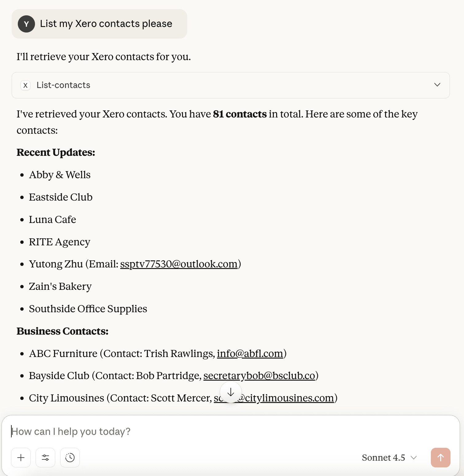Click the scroll-to-bottom arrow icon
This screenshot has width=464, height=476.
click(231, 392)
